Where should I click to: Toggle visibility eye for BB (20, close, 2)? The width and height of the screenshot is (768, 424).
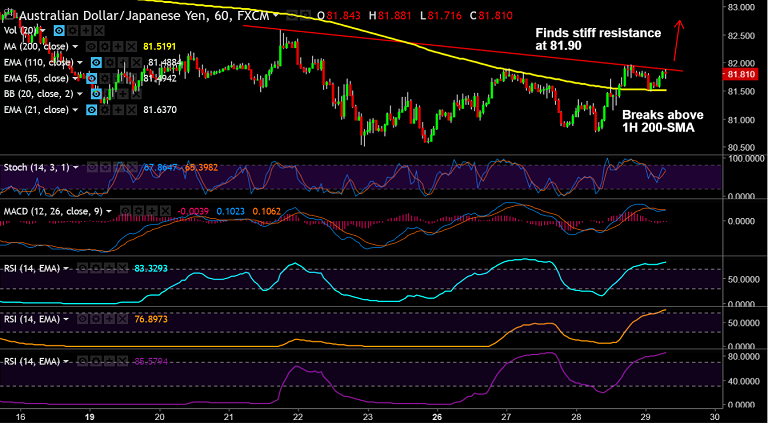[96, 94]
